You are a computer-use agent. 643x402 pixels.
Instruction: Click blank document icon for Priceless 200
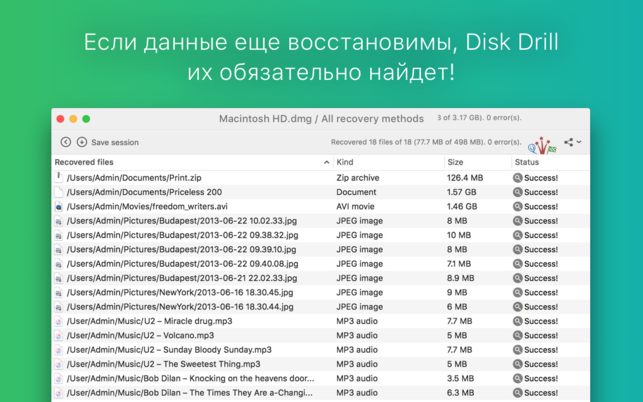click(59, 192)
